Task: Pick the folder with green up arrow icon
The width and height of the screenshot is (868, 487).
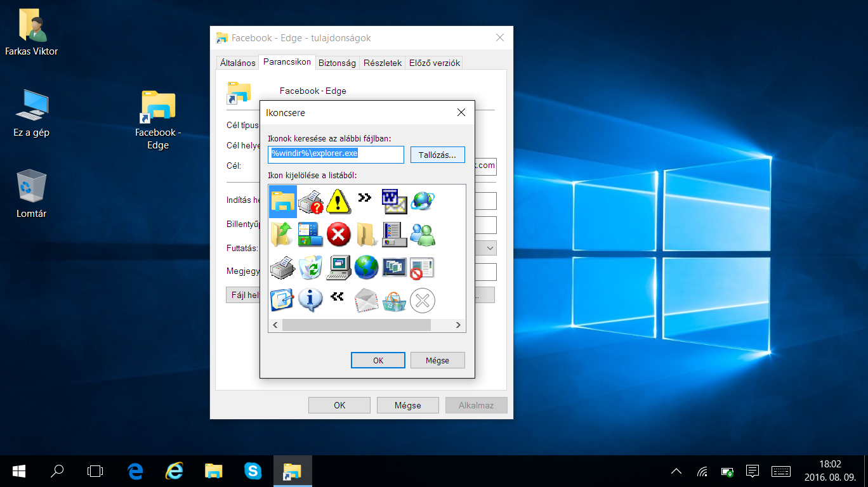Action: [x=282, y=234]
